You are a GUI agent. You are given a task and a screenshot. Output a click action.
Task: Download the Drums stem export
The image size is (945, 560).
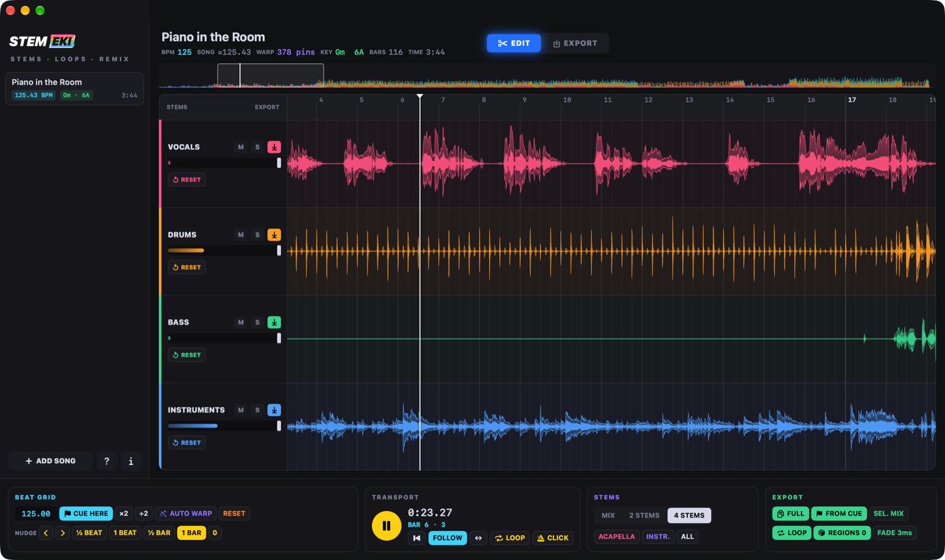pos(274,235)
